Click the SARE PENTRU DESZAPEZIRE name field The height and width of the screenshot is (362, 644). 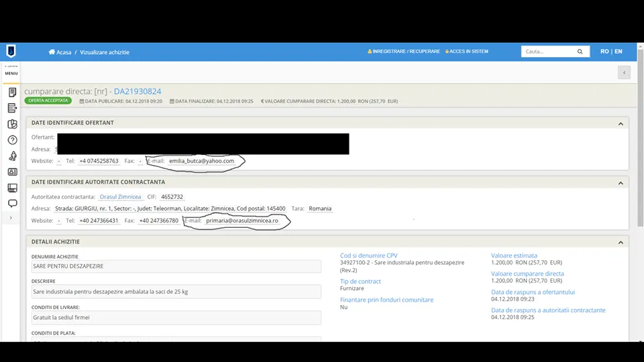tap(176, 266)
